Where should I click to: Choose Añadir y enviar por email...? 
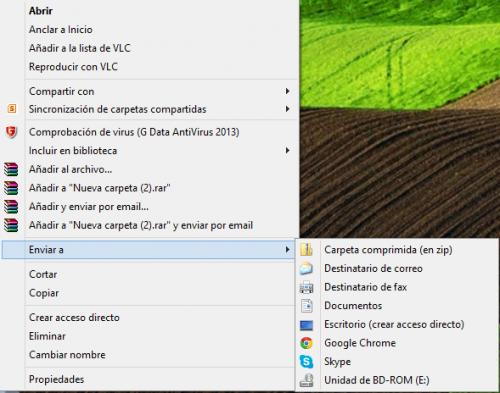pos(89,207)
